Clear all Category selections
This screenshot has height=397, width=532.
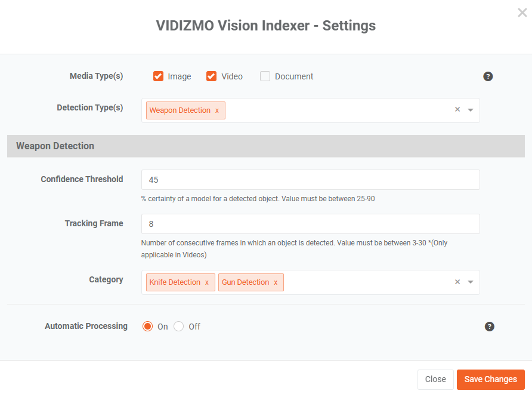tap(457, 282)
